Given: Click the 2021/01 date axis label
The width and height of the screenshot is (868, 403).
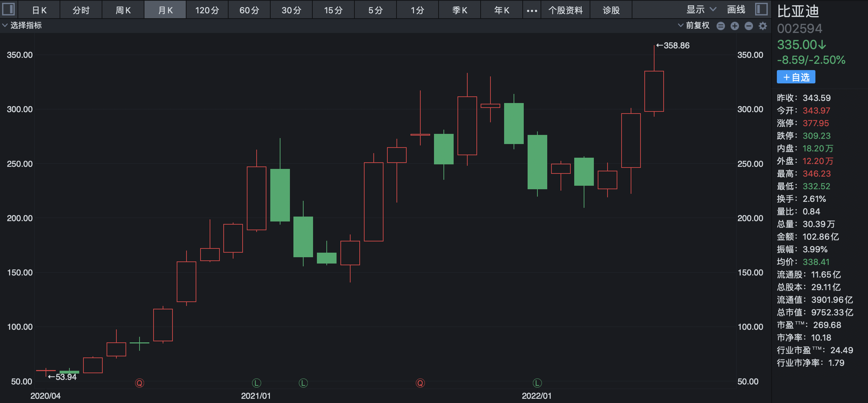Looking at the screenshot, I should pos(256,396).
